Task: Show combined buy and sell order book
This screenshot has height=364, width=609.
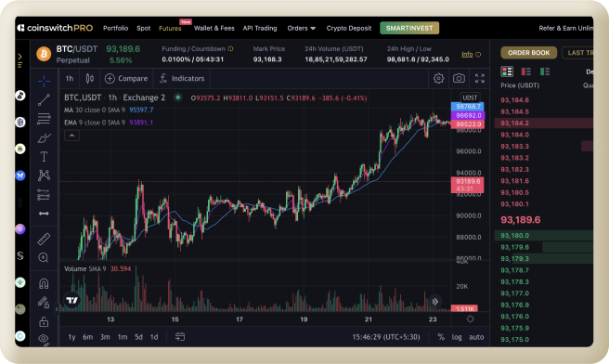Action: 507,71
